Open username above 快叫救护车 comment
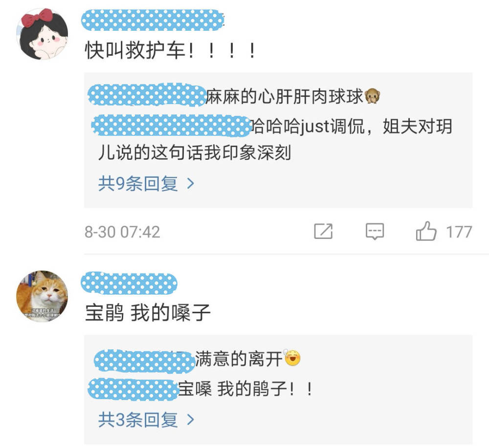This screenshot has height=448, width=489. click(153, 20)
